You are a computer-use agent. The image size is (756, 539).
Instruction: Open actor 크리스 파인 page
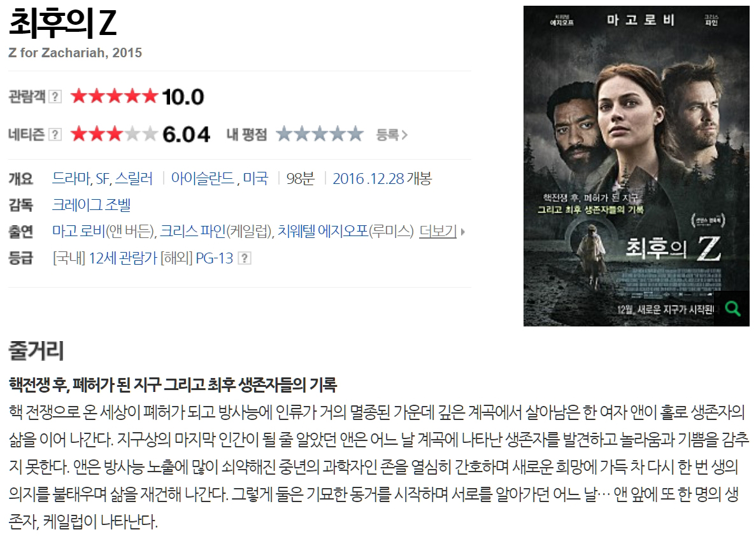click(192, 232)
